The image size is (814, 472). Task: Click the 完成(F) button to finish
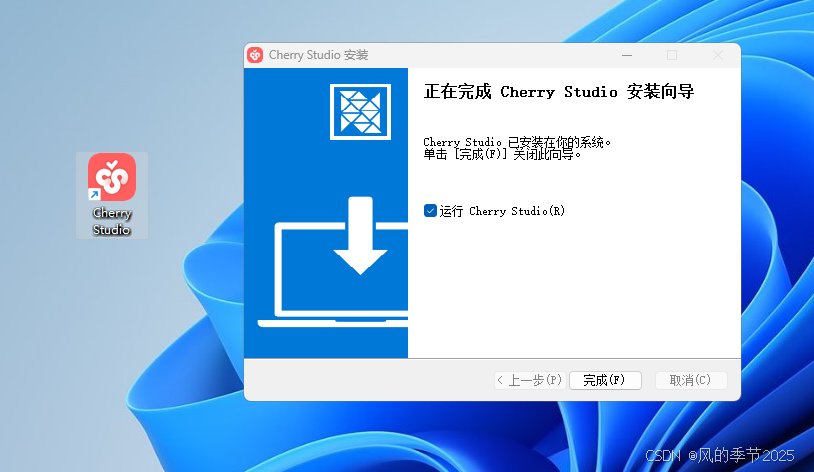(x=605, y=380)
